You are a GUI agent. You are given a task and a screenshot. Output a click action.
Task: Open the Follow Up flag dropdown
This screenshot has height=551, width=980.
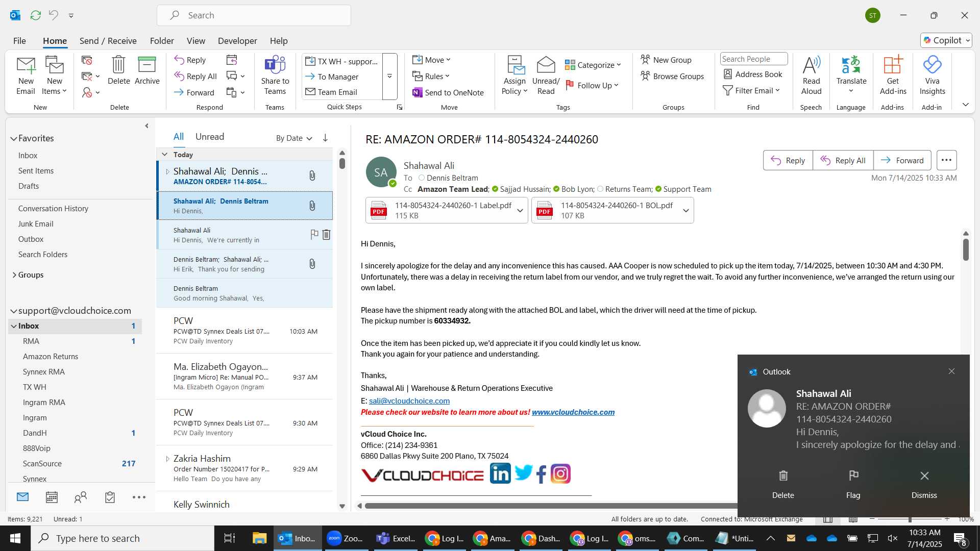(592, 85)
